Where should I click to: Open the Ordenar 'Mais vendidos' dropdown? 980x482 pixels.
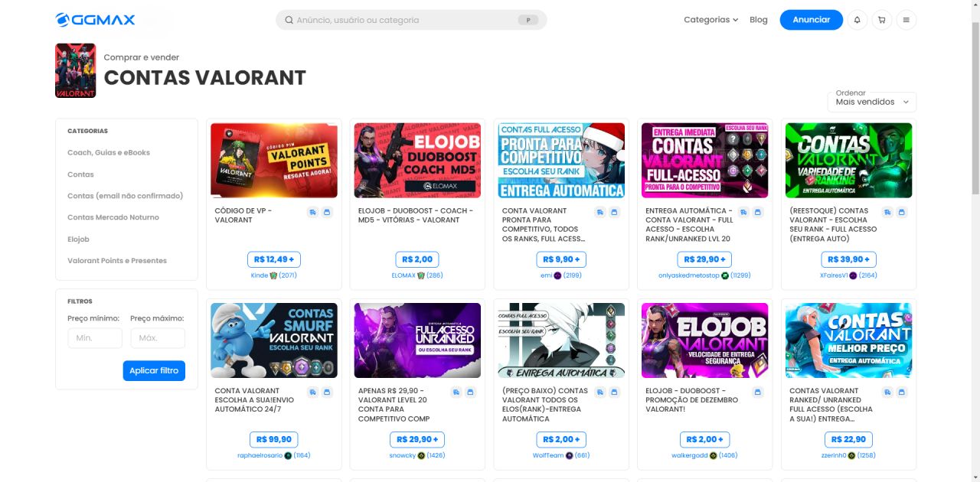871,102
